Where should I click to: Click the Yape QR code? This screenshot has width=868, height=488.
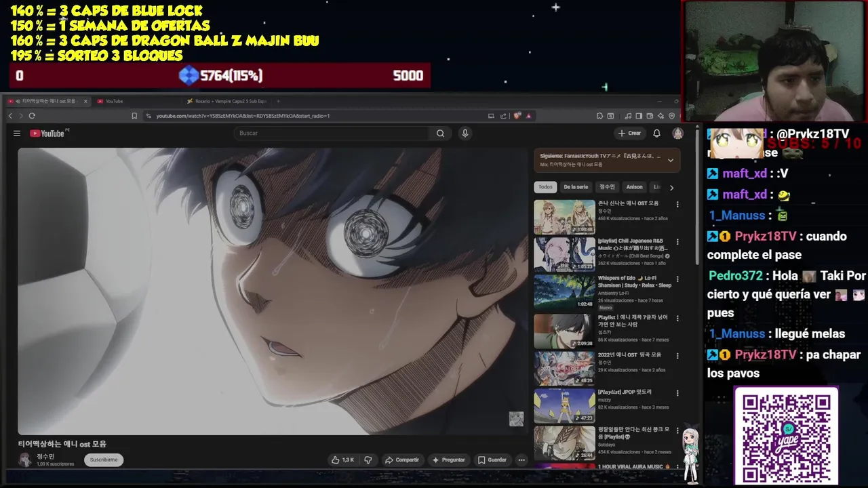pos(787,436)
